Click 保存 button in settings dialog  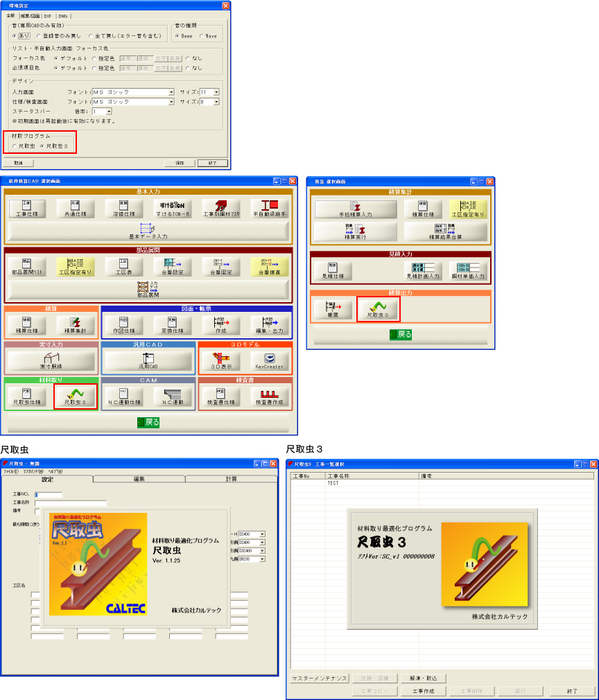tap(180, 163)
